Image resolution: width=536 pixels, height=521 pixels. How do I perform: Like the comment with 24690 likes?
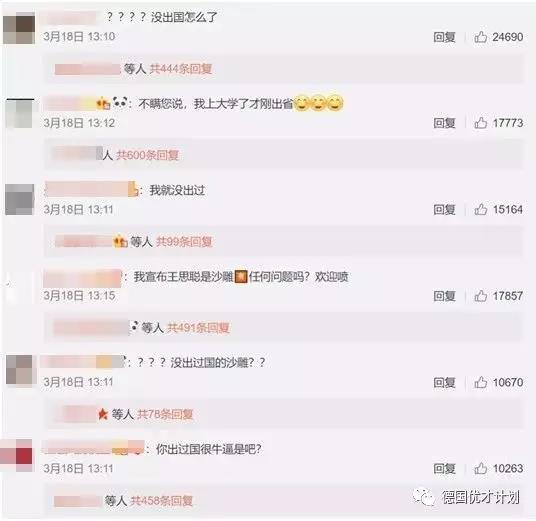(x=480, y=37)
